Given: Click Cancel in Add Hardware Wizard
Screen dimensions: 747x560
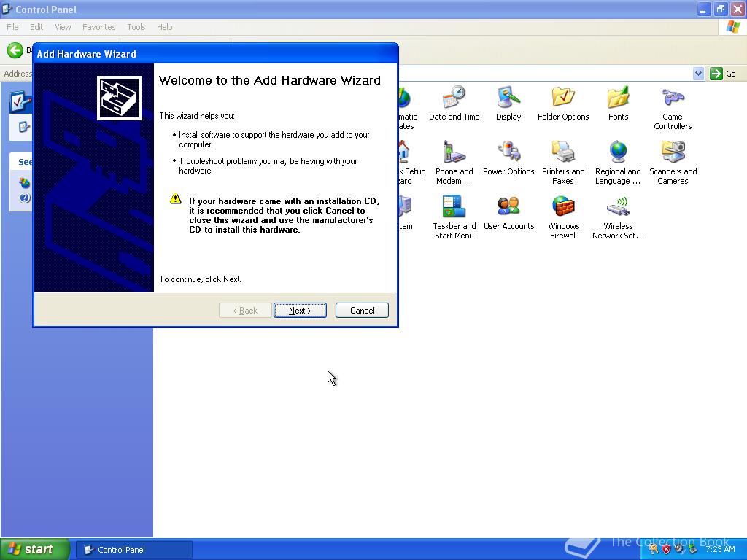Looking at the screenshot, I should (x=362, y=311).
